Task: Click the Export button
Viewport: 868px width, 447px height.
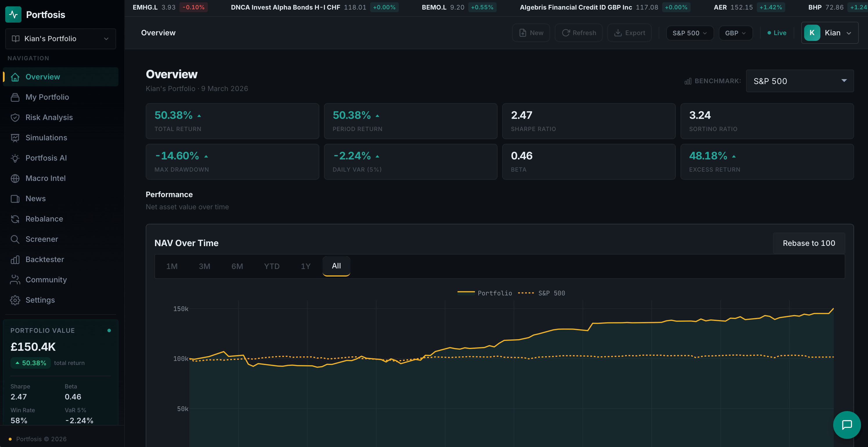Action: click(x=629, y=33)
